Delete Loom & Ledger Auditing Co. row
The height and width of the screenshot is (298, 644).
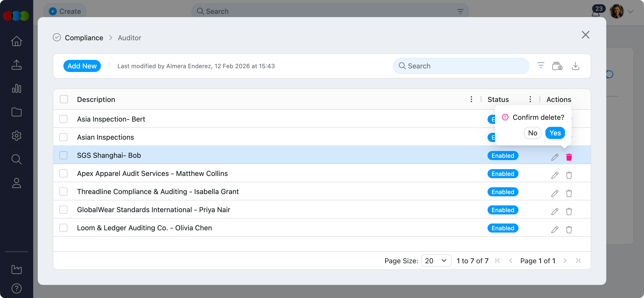point(569,230)
